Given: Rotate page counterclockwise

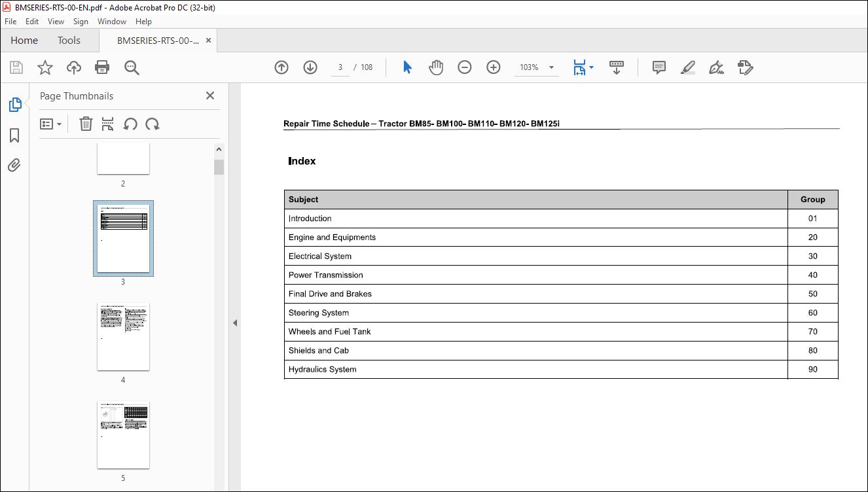Looking at the screenshot, I should point(130,124).
